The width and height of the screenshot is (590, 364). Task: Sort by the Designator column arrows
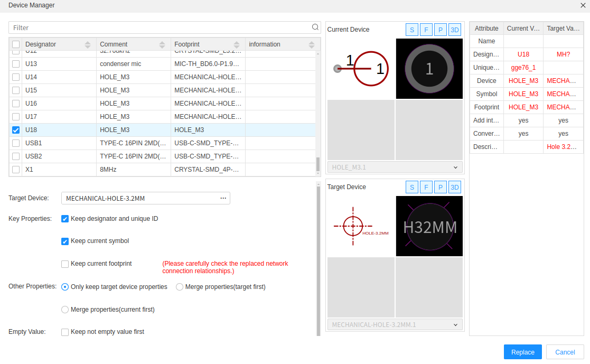click(88, 44)
